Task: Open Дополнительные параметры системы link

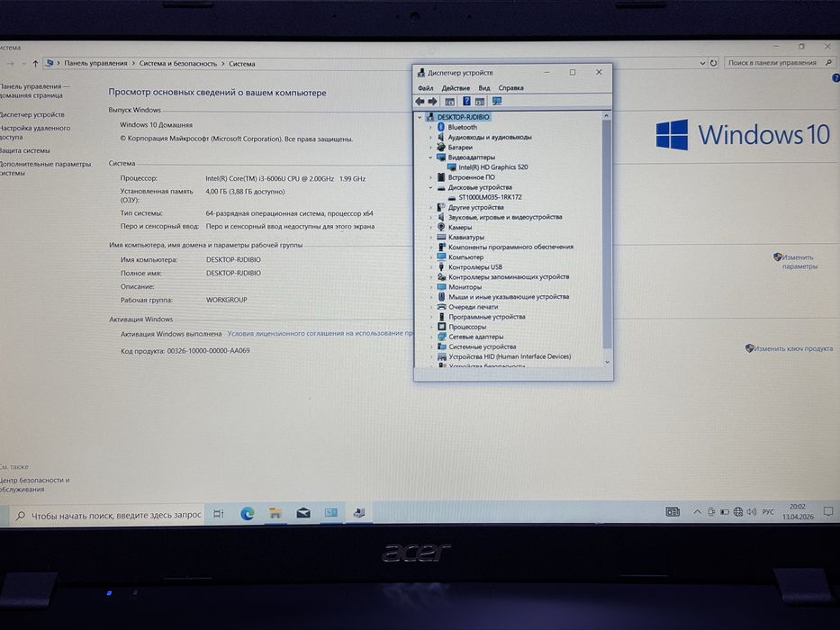Action: (x=46, y=168)
